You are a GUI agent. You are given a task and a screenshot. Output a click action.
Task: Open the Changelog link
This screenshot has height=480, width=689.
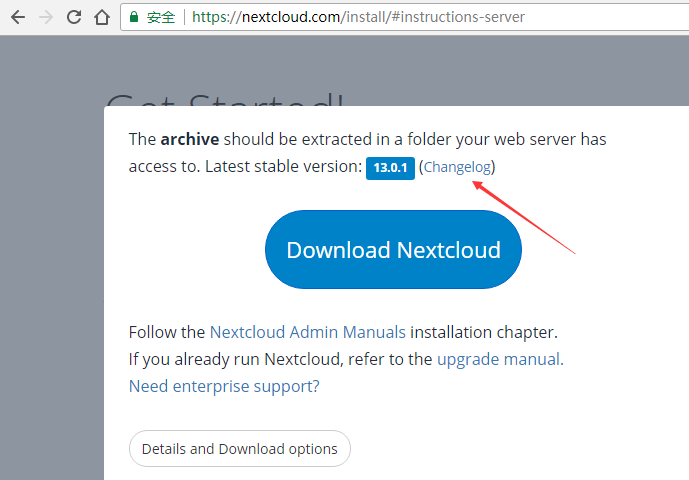click(x=457, y=167)
